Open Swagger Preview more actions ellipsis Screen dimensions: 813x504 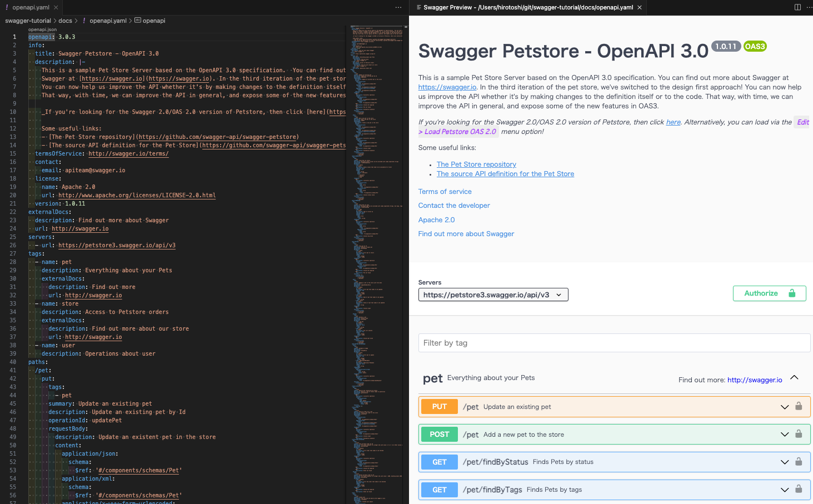[809, 7]
